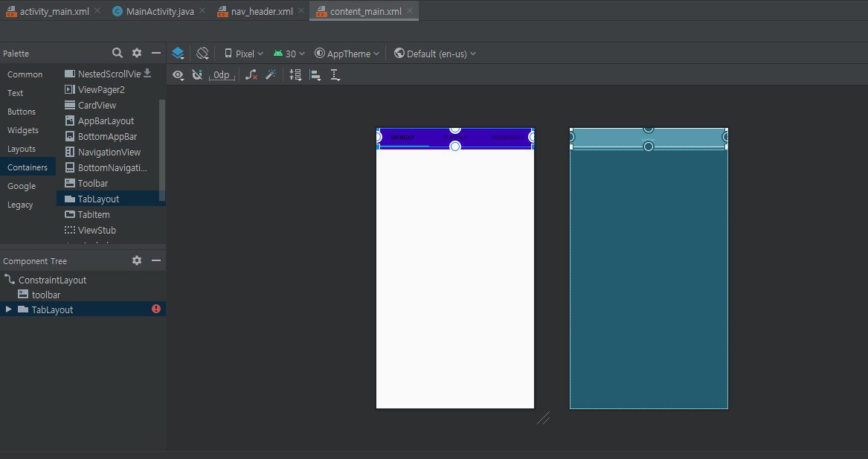The height and width of the screenshot is (459, 868).
Task: Open Component Tree settings gear
Action: tap(137, 260)
